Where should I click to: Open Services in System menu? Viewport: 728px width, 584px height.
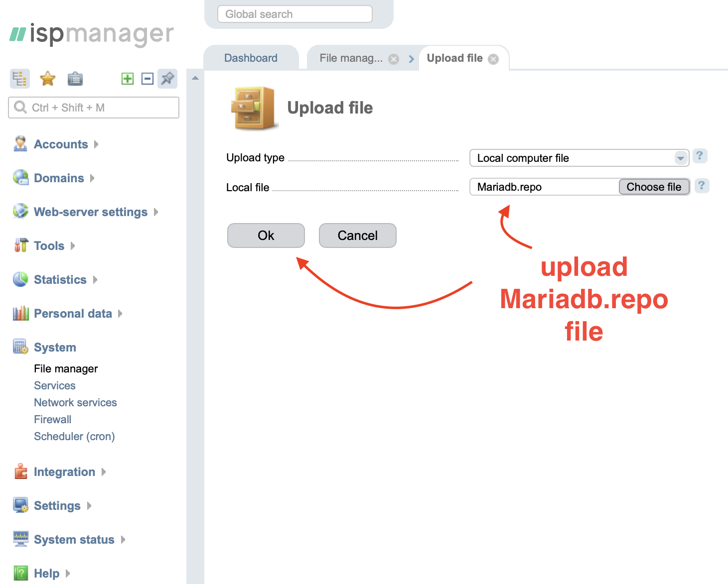[55, 385]
